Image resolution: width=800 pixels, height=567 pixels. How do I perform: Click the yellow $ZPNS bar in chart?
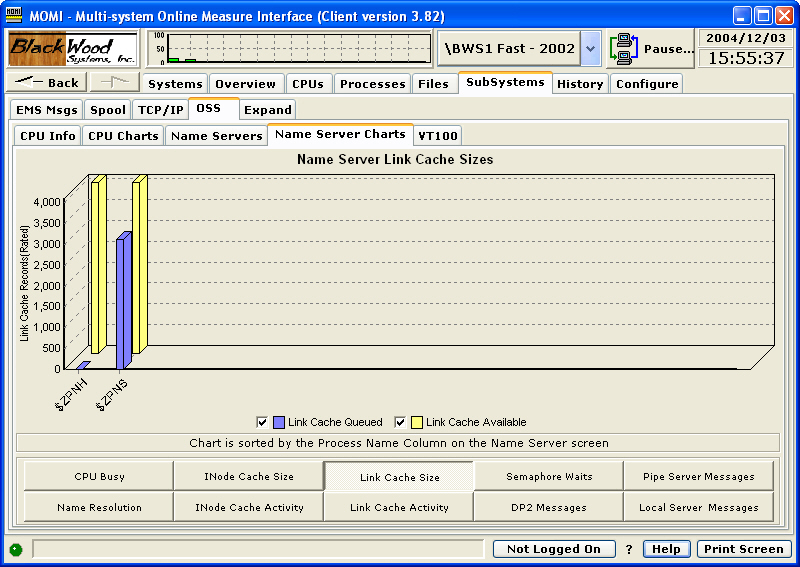click(139, 265)
